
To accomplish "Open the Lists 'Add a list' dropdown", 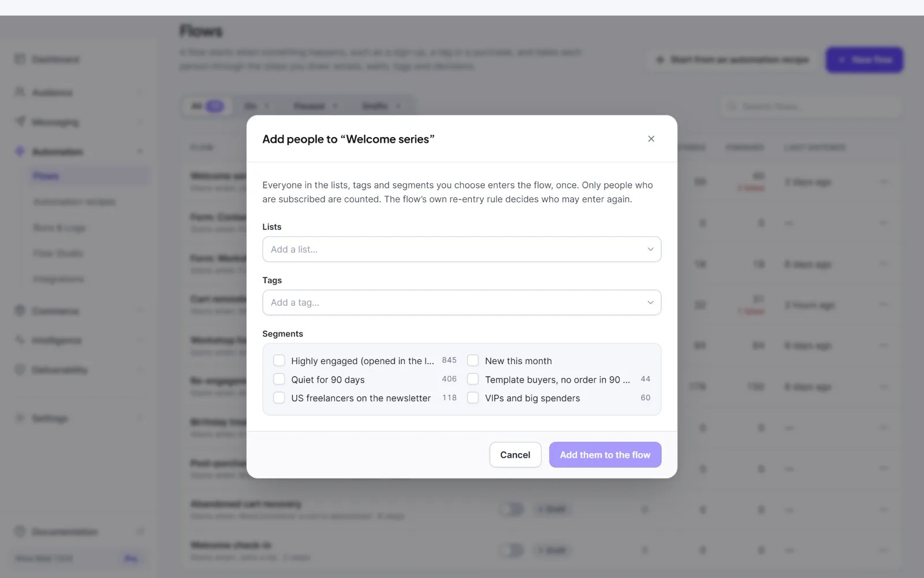I will (461, 249).
